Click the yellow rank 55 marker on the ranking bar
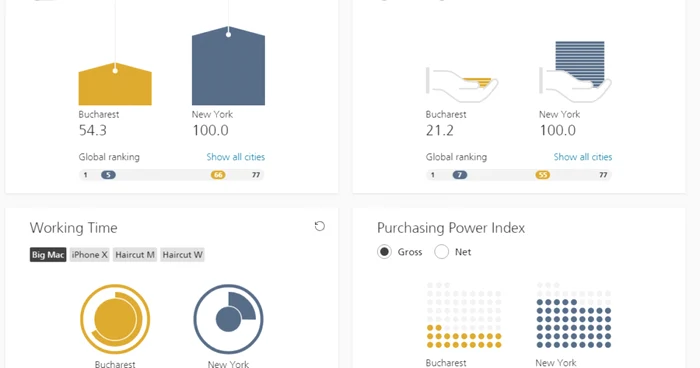The height and width of the screenshot is (368, 700). pos(543,175)
